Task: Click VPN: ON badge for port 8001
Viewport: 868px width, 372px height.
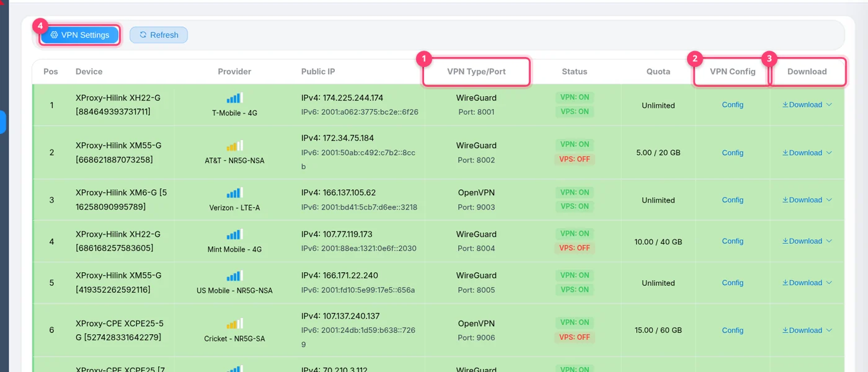Action: coord(575,97)
